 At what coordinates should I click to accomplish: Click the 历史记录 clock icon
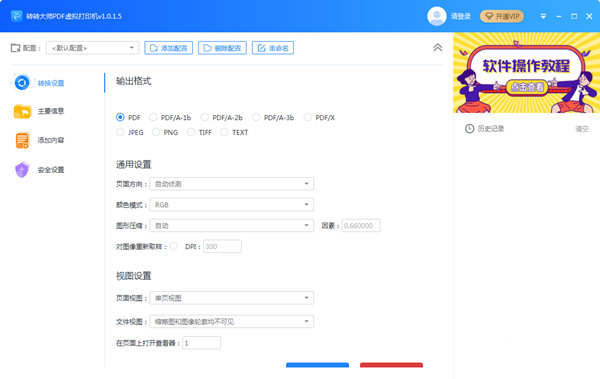coord(470,129)
